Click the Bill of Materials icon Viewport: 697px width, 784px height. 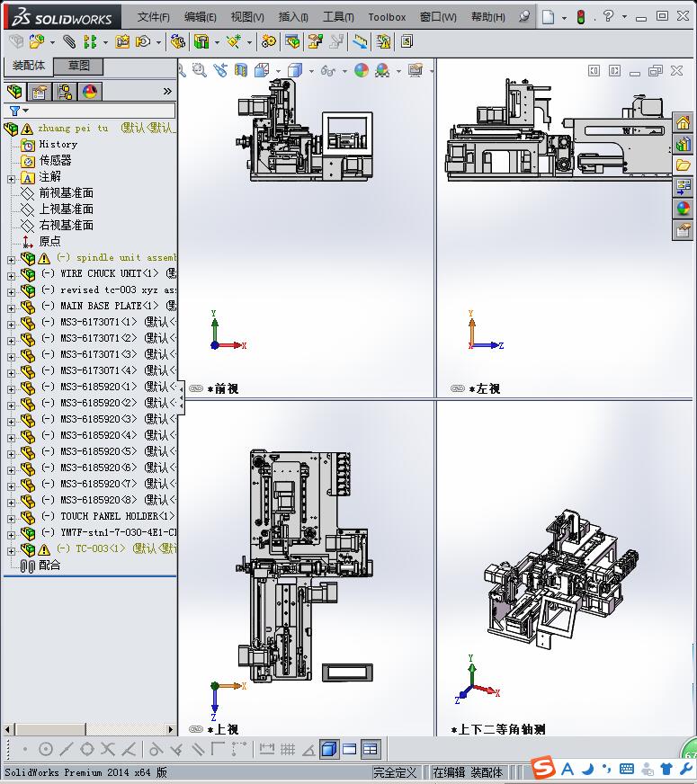292,41
